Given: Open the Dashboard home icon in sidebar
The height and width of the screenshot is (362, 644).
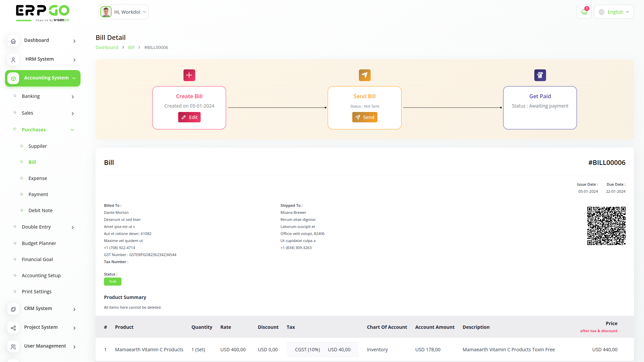Looking at the screenshot, I should [13, 41].
